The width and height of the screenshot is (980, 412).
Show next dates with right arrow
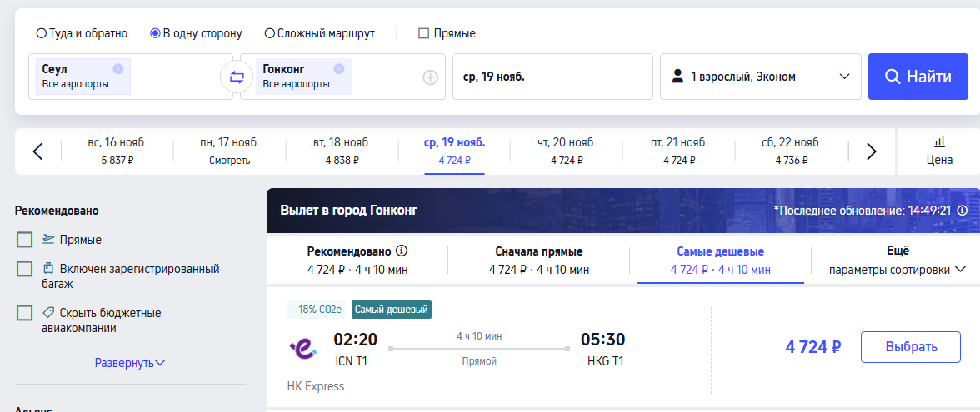tap(872, 151)
